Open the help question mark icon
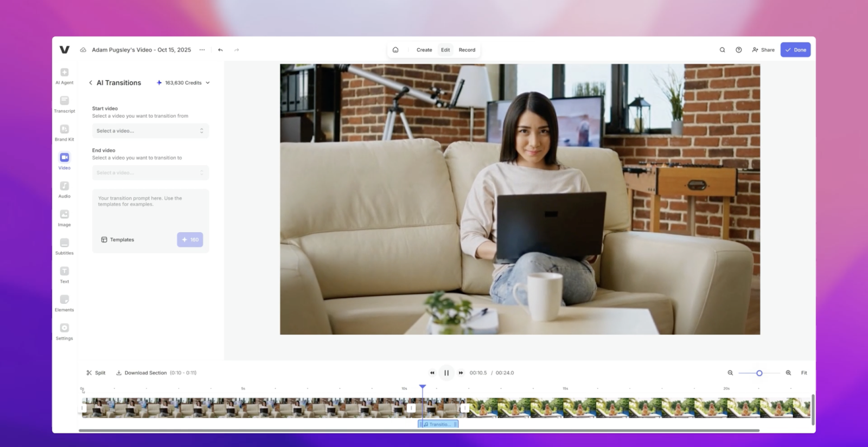Image resolution: width=868 pixels, height=447 pixels. 738,50
